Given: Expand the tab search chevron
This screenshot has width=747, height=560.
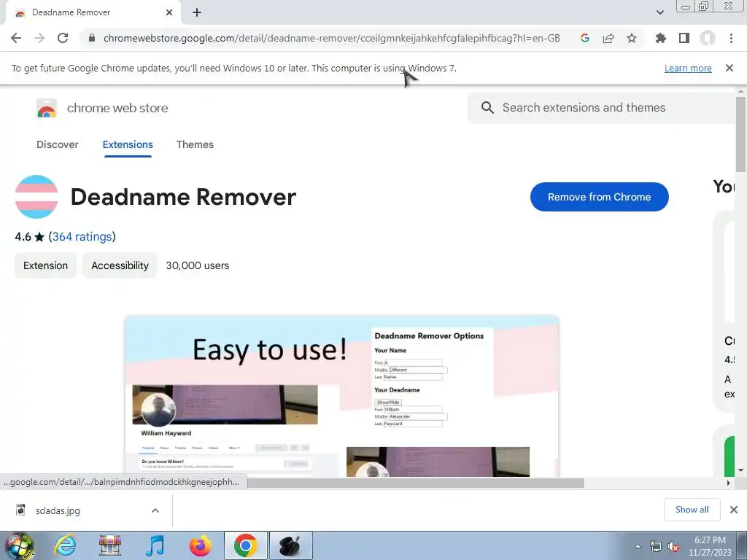Looking at the screenshot, I should coord(660,12).
